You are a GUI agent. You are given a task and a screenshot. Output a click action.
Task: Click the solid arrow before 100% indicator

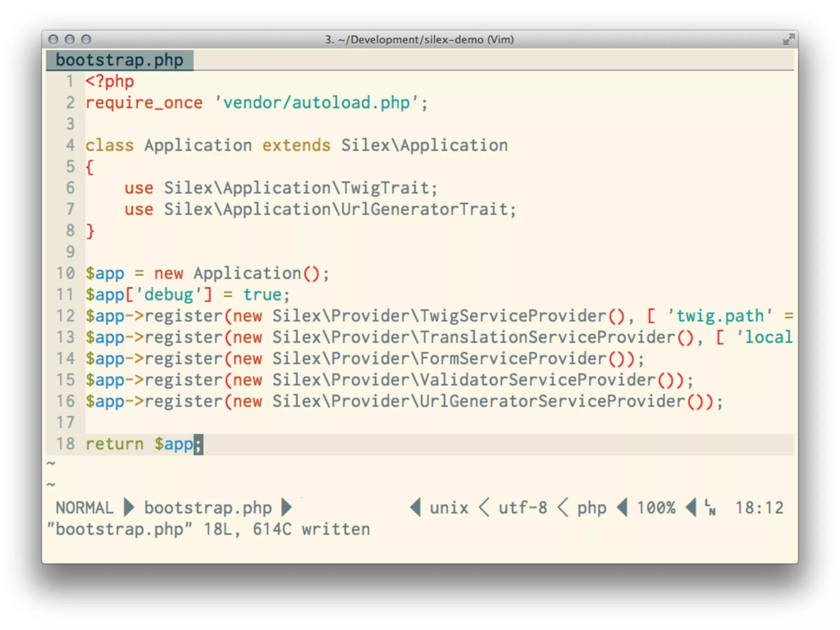tap(623, 507)
